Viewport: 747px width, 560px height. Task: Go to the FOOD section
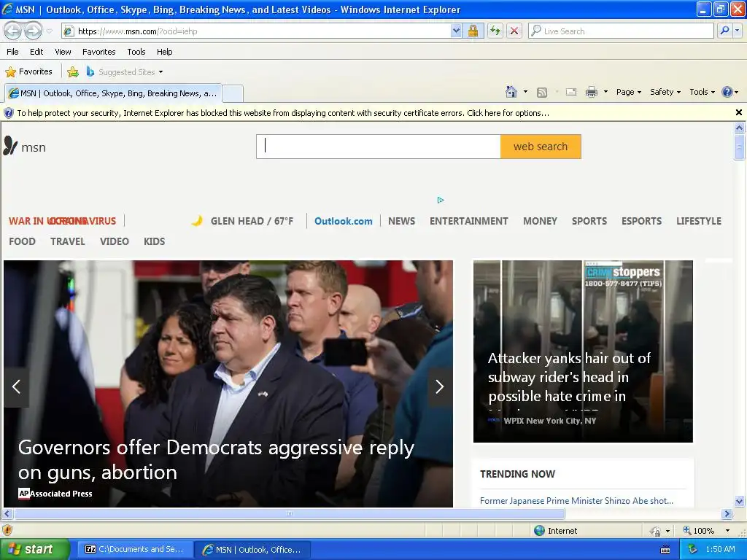coord(22,241)
